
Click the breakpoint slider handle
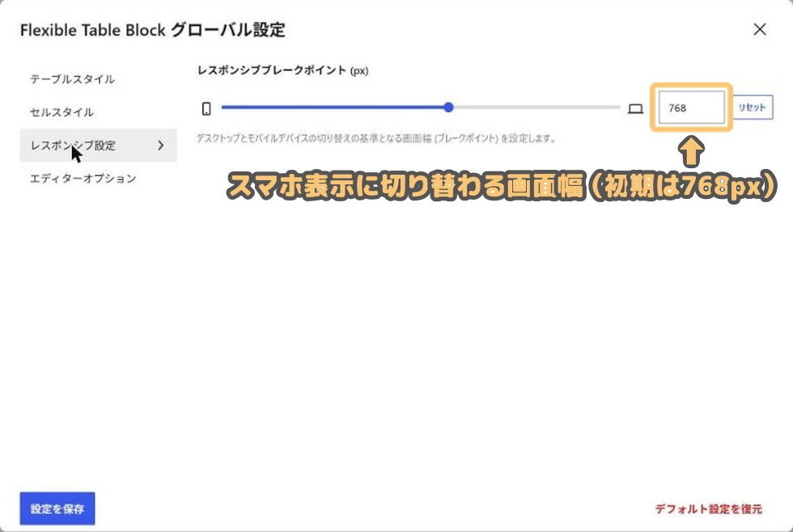tap(448, 107)
